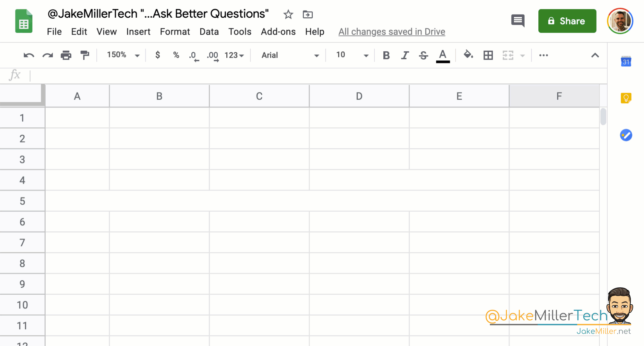The image size is (644, 346).
Task: Click the Share button
Action: pos(567,21)
